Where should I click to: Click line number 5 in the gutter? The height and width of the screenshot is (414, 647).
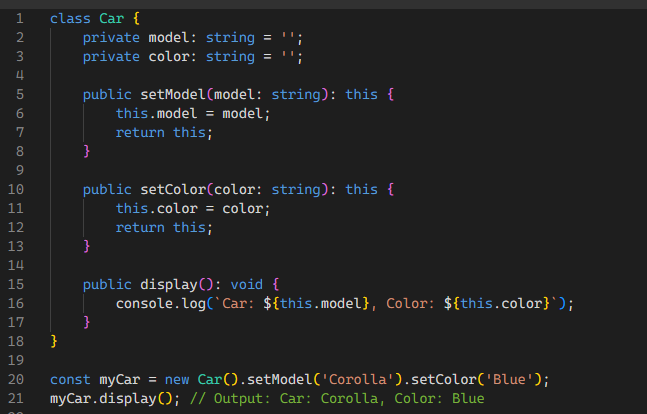coord(19,95)
